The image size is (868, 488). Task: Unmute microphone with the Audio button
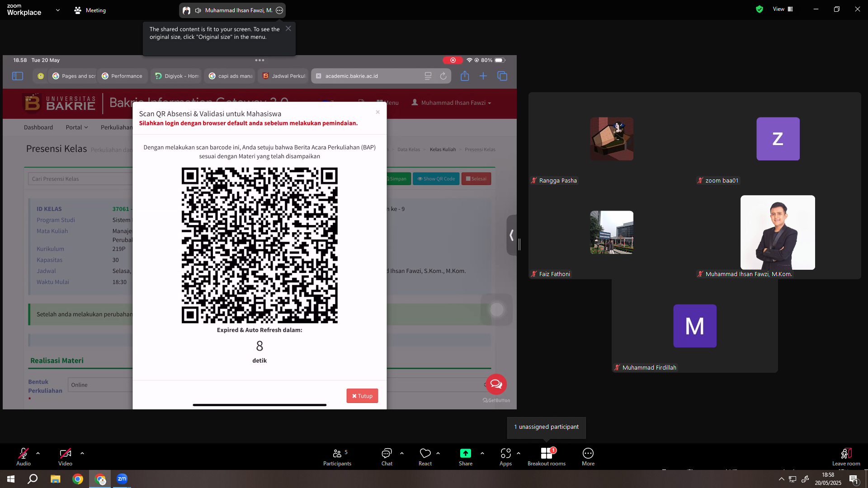point(24,457)
